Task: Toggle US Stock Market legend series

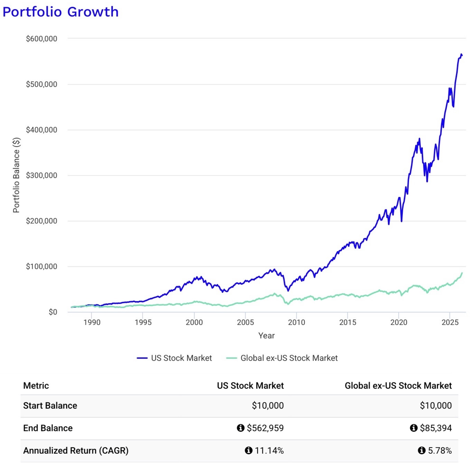Action: click(x=174, y=358)
